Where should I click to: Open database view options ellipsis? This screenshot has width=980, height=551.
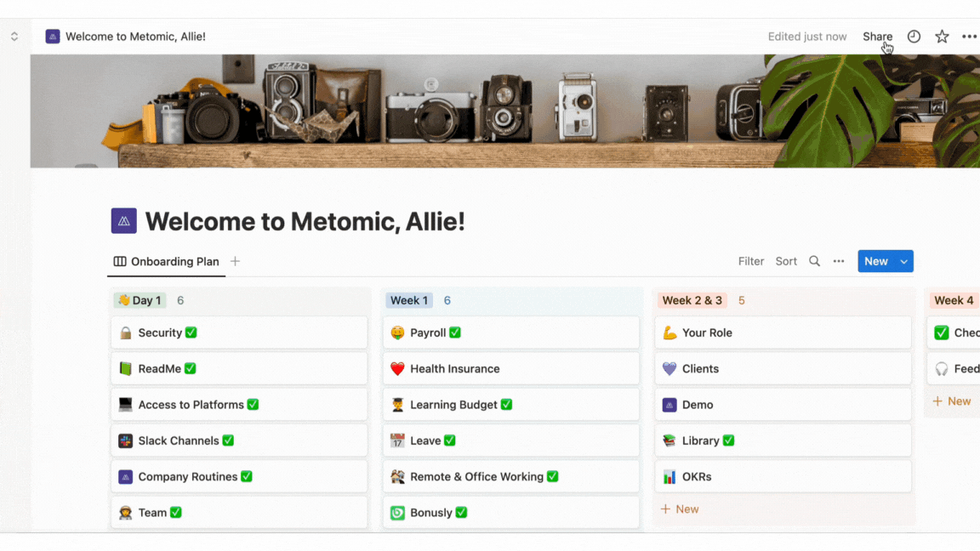click(839, 261)
